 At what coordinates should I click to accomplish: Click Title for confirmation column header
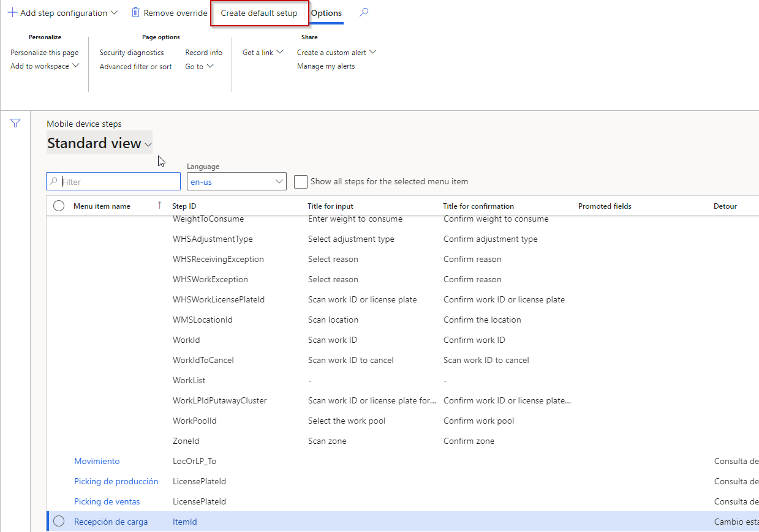click(x=478, y=206)
